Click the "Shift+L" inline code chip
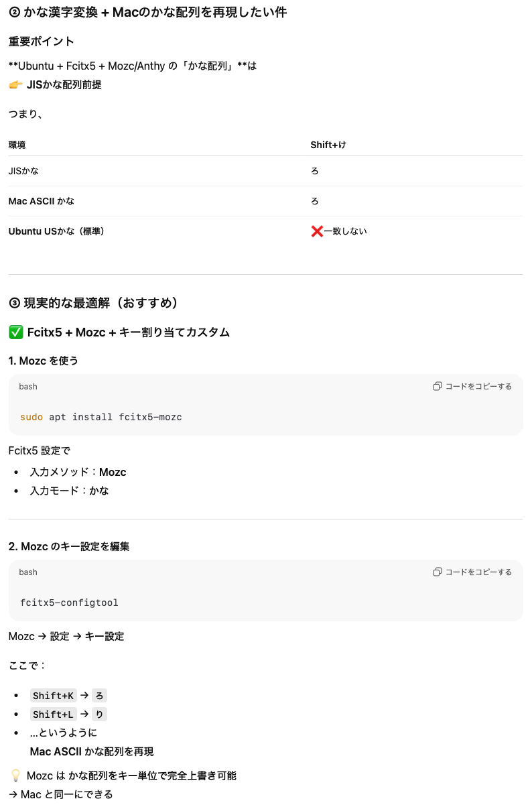 click(54, 715)
